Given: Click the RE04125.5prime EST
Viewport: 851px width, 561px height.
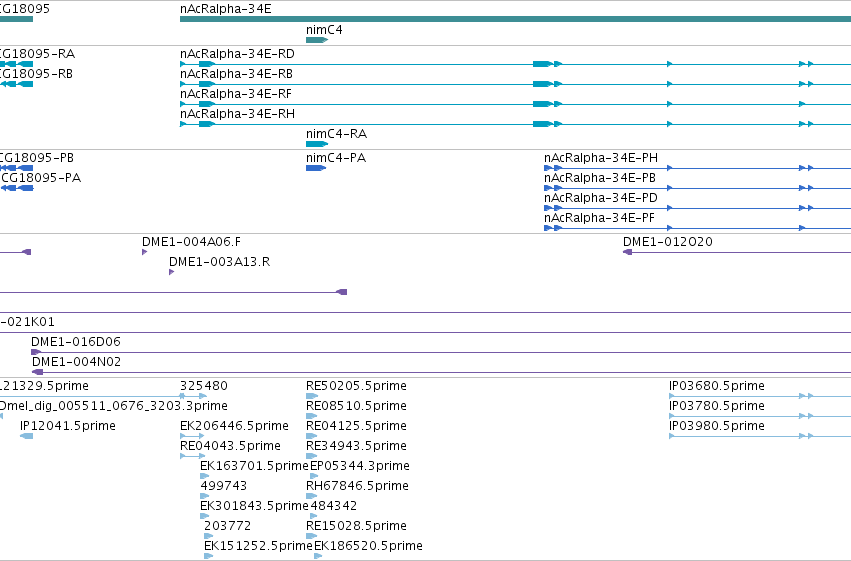Looking at the screenshot, I should point(312,436).
